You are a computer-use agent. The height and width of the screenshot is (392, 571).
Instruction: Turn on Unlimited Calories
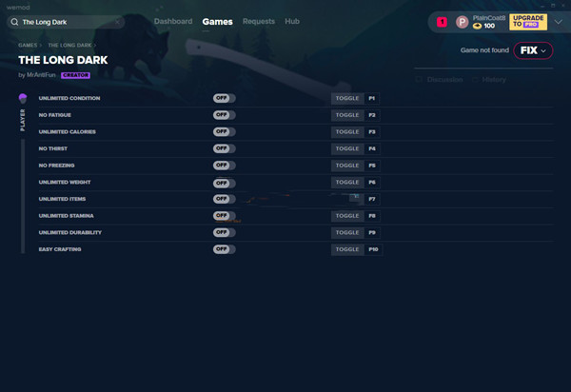[225, 131]
